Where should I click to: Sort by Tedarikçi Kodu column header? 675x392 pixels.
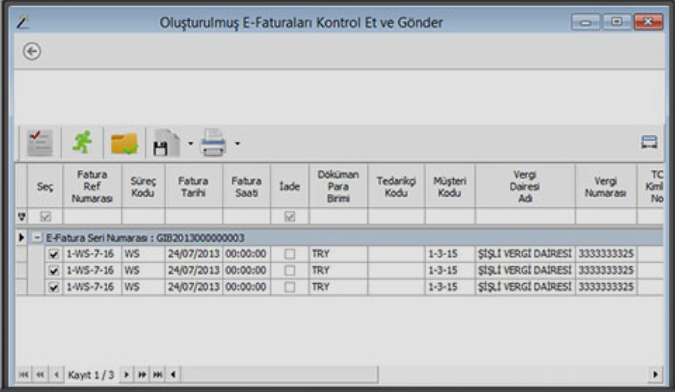(396, 186)
